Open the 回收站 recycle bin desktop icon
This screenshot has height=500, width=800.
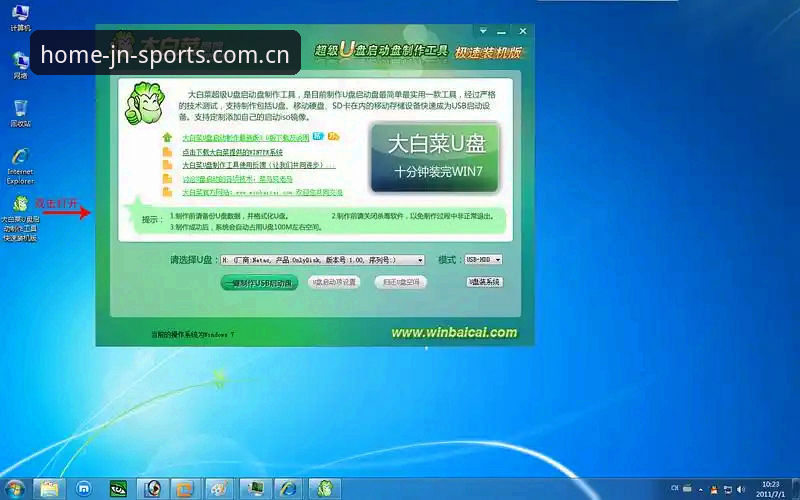[x=20, y=113]
